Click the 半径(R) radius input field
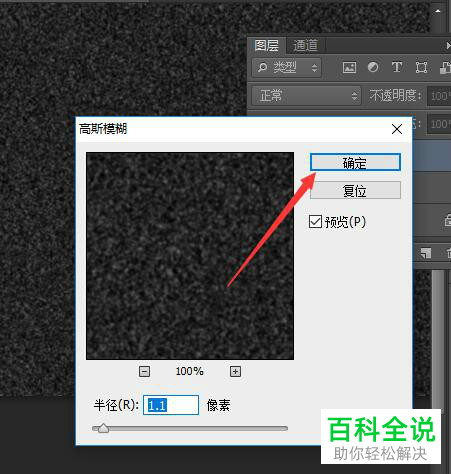 [x=171, y=405]
